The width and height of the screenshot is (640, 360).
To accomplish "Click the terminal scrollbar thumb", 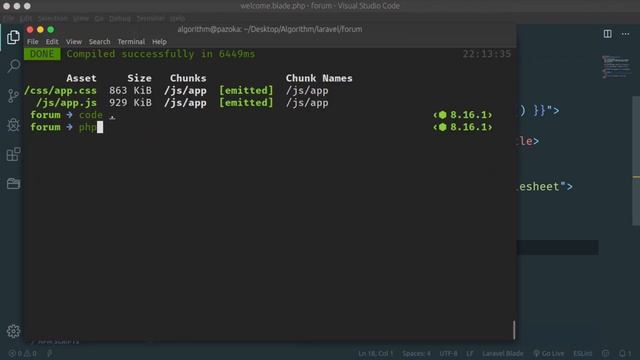I will click(x=514, y=330).
